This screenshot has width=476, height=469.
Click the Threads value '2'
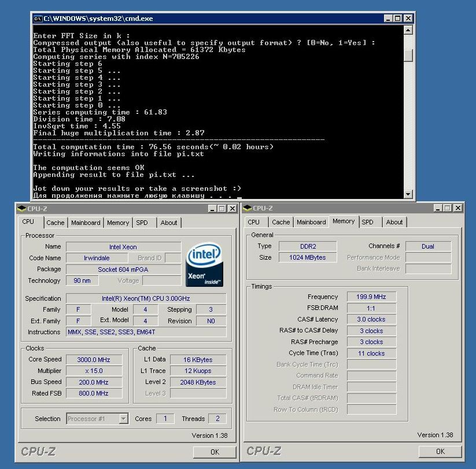[x=217, y=419]
